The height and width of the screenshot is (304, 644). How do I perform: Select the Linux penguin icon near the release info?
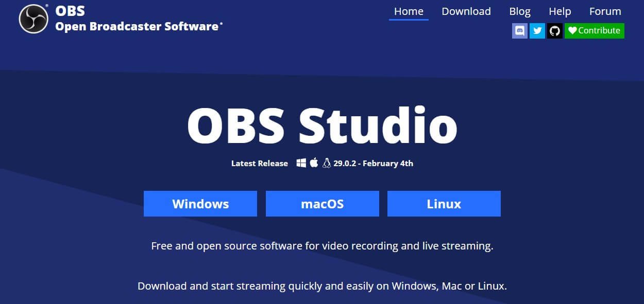click(327, 163)
